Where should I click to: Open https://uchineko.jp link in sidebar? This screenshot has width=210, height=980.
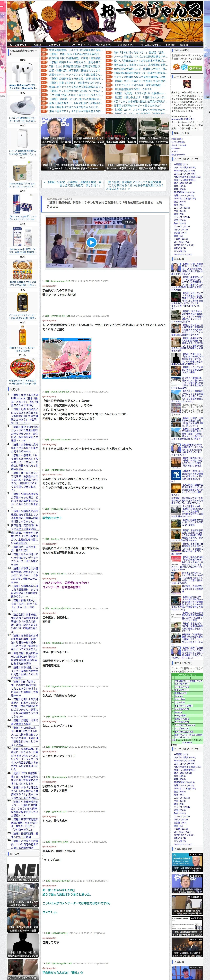(181, 116)
